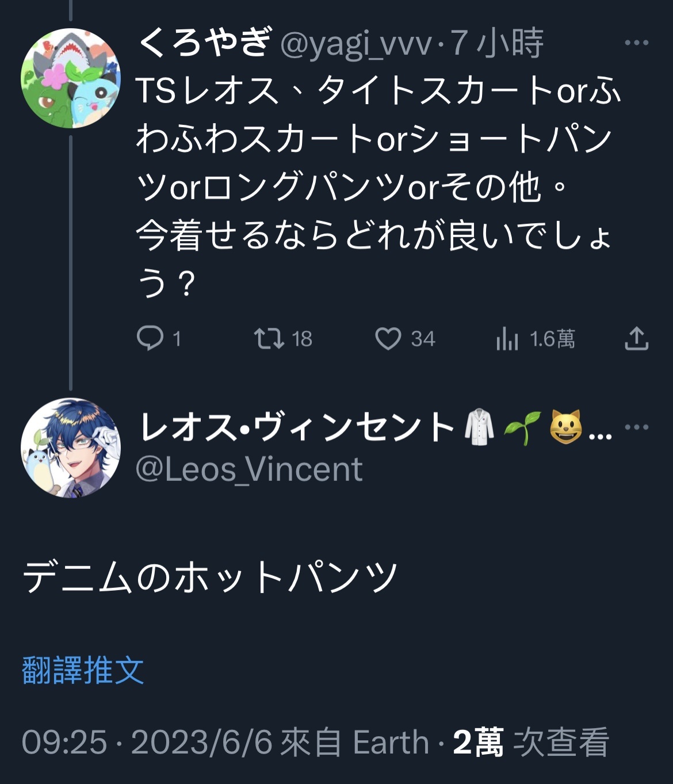This screenshot has height=784, width=673.
Task: Open more options on Leos Vincent's tweet
Action: click(636, 427)
